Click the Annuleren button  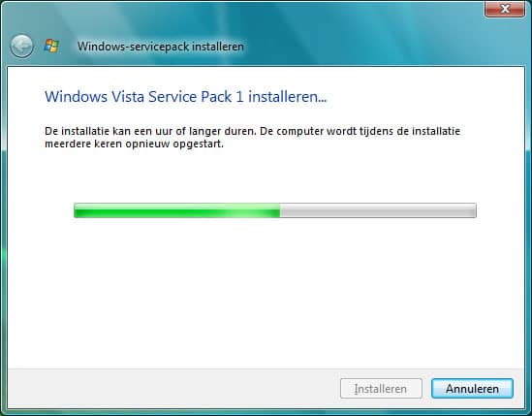pyautogui.click(x=472, y=389)
